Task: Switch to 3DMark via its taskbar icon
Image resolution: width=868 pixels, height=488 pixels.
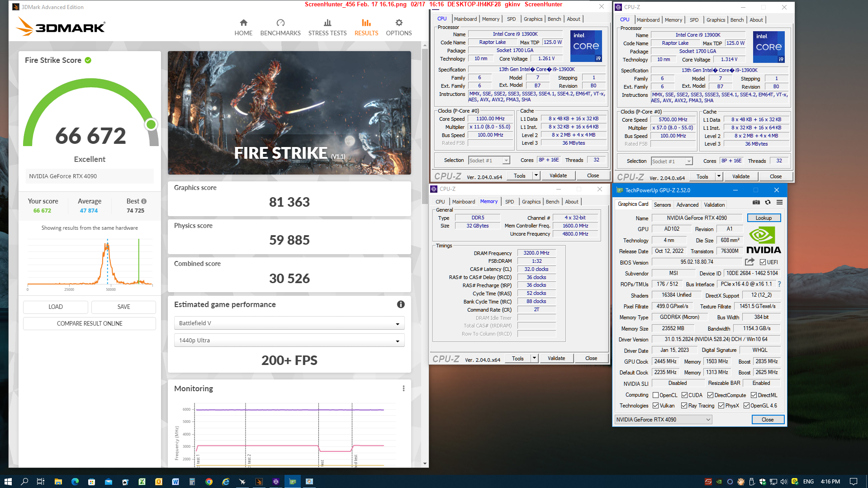Action: (259, 481)
